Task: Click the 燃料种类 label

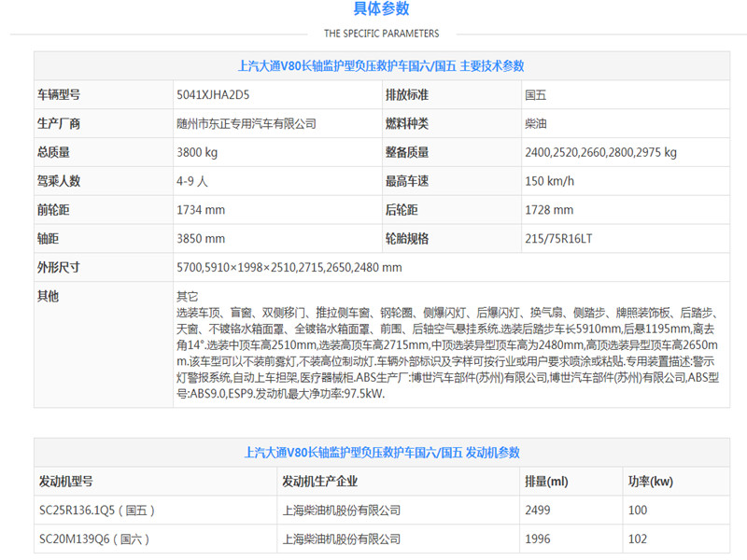Action: (x=407, y=124)
